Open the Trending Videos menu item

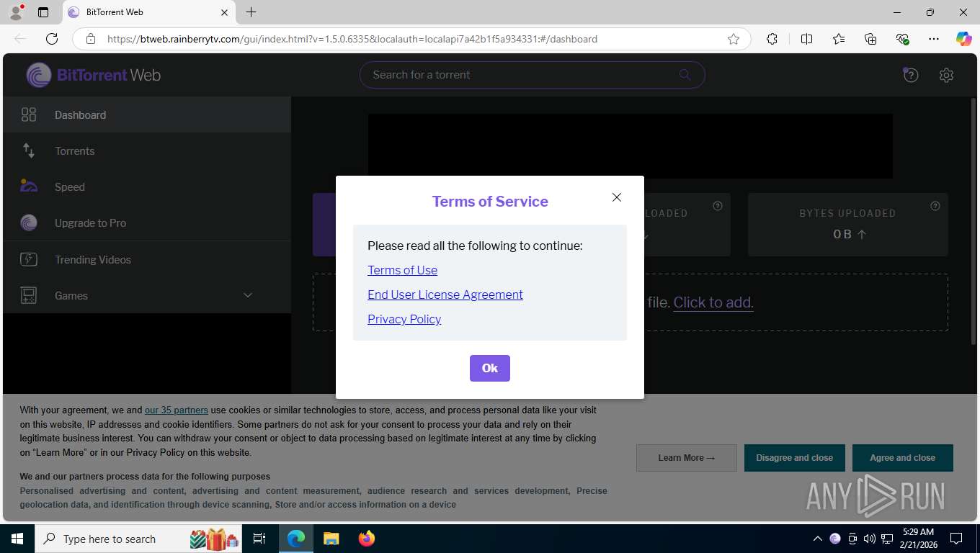coord(147,259)
